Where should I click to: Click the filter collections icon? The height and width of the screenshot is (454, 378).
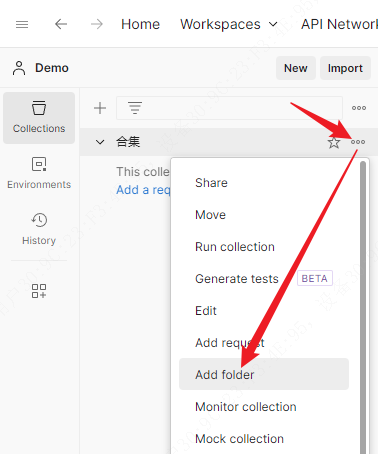click(135, 108)
